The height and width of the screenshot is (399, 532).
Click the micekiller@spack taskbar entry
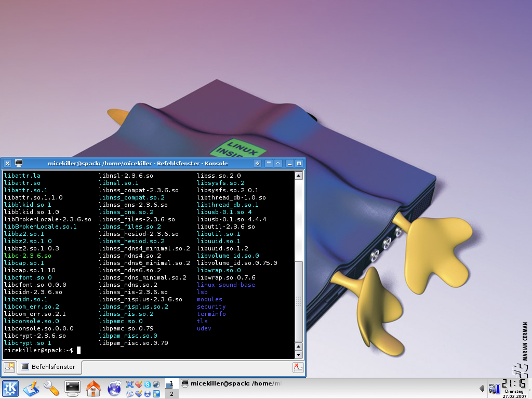click(x=231, y=383)
